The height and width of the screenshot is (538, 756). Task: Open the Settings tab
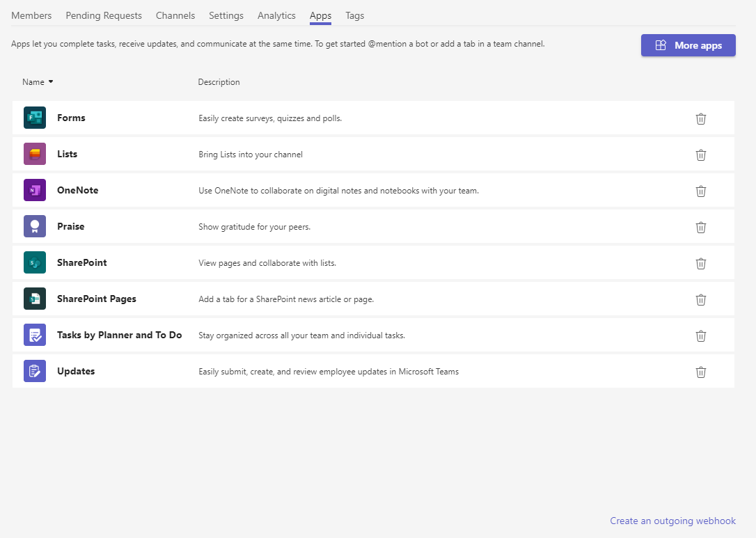pyautogui.click(x=226, y=15)
